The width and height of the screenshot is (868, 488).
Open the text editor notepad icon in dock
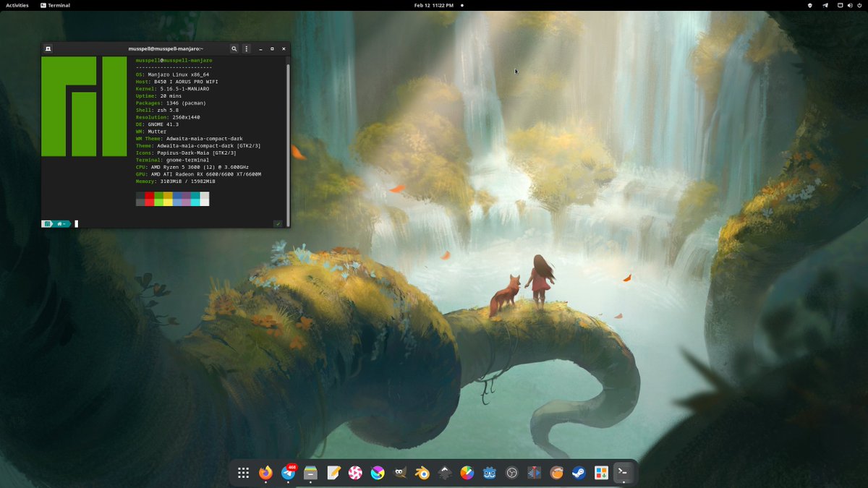click(x=333, y=473)
